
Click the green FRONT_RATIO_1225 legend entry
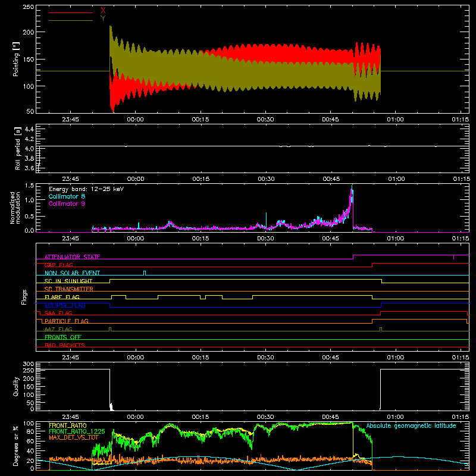coord(77,431)
